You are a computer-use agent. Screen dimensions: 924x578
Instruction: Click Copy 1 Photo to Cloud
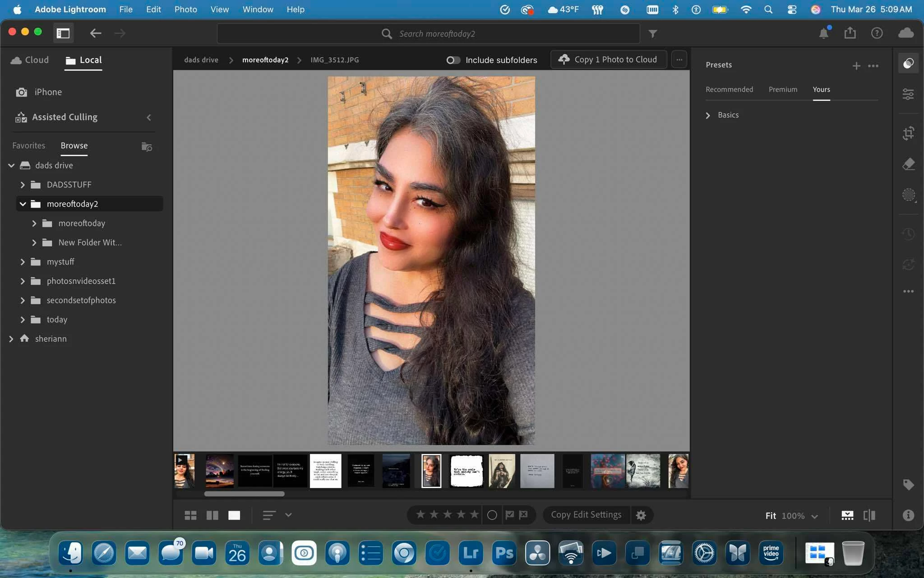coord(608,60)
